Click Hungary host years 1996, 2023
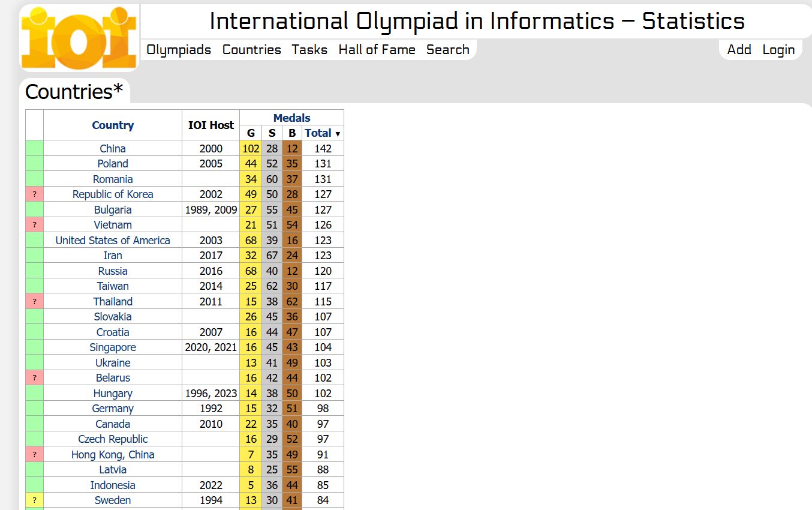Viewport: 812px width, 510px height. click(x=210, y=394)
